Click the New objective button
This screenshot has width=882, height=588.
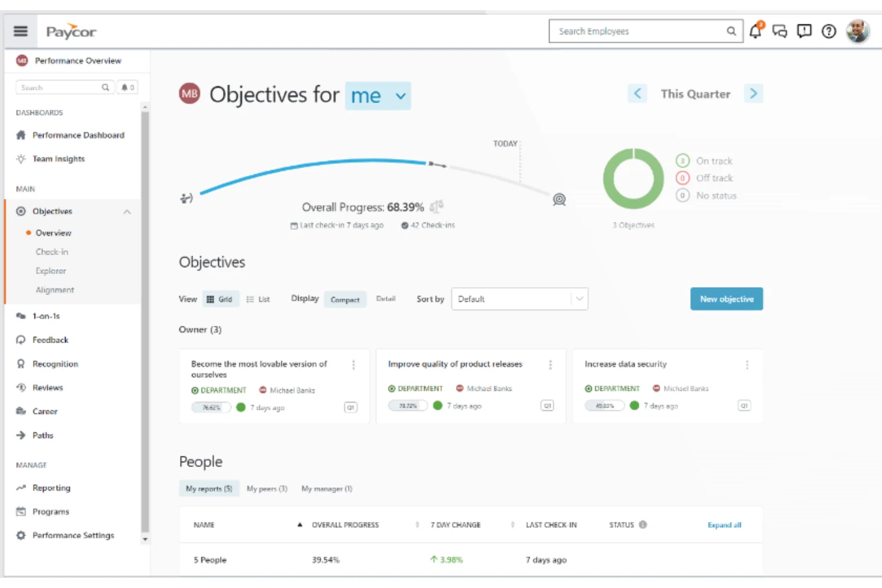[x=726, y=298]
